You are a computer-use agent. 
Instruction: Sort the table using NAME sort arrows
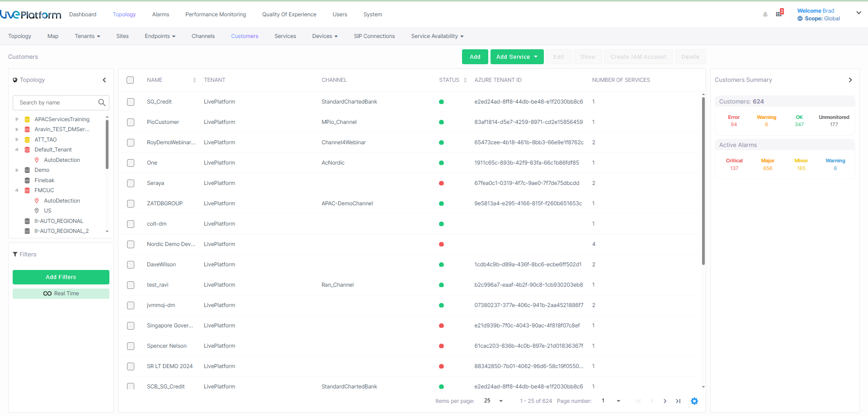[194, 80]
